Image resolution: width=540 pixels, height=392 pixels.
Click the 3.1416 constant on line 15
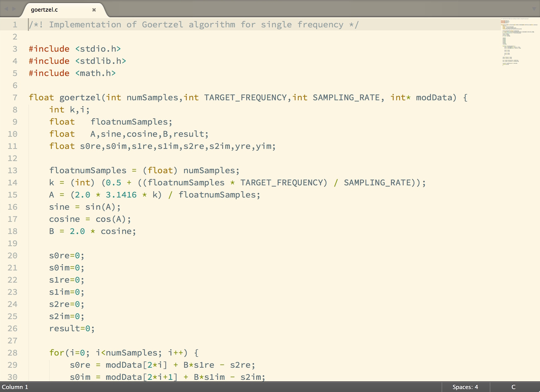click(x=121, y=195)
